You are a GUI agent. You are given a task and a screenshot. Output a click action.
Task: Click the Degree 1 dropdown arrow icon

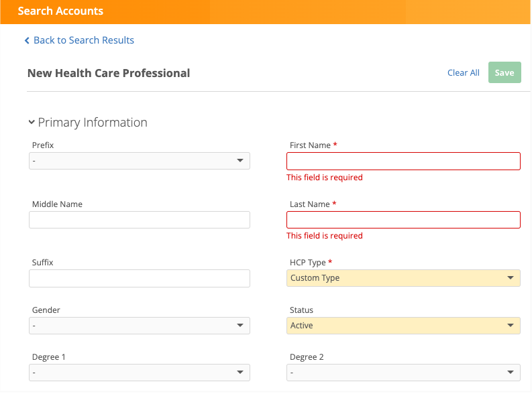pos(240,373)
